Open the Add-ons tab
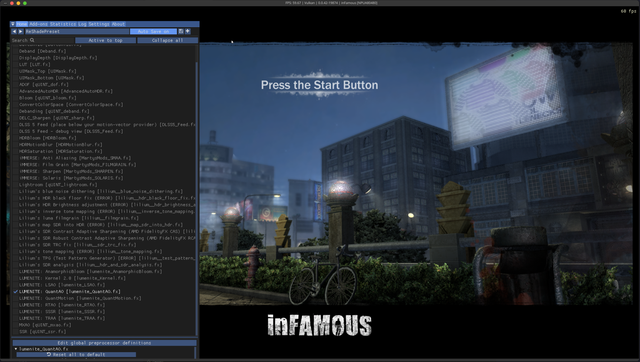This screenshot has height=362, width=640. 38,24
